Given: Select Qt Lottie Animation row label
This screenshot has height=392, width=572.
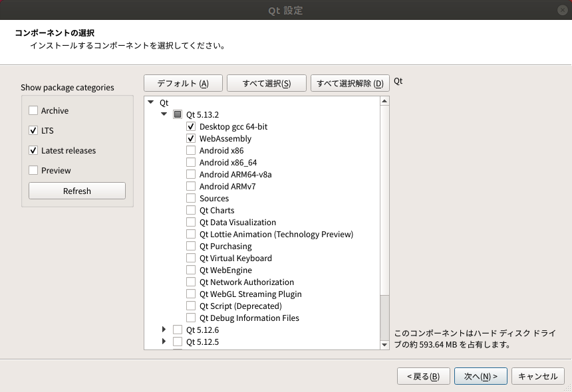Looking at the screenshot, I should (277, 235).
